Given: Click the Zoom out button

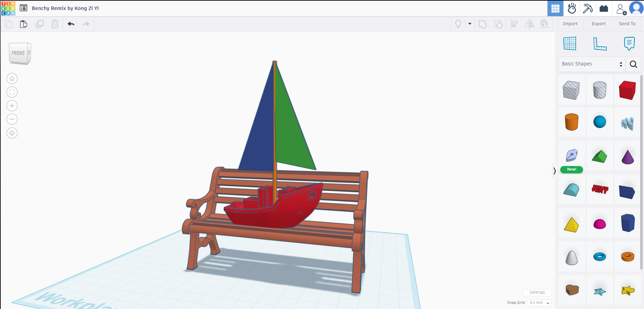Looking at the screenshot, I should point(12,119).
